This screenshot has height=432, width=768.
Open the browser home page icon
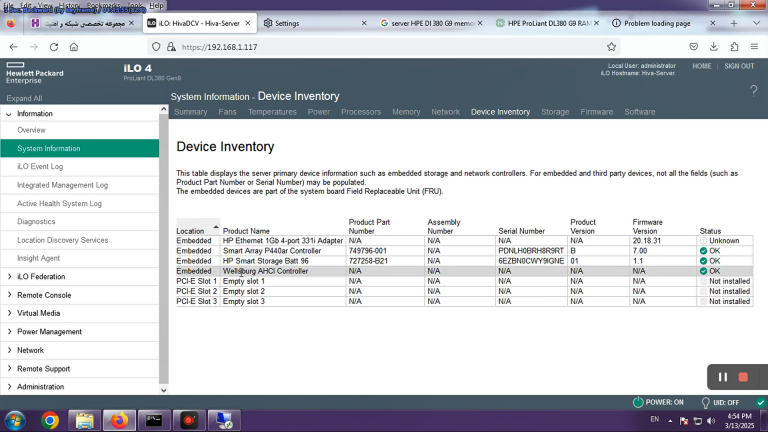[x=73, y=47]
